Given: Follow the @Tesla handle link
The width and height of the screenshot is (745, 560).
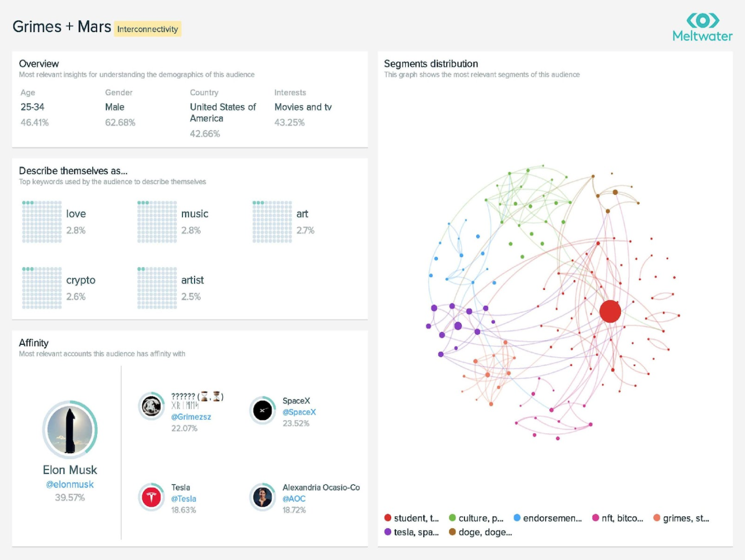Looking at the screenshot, I should (x=184, y=499).
